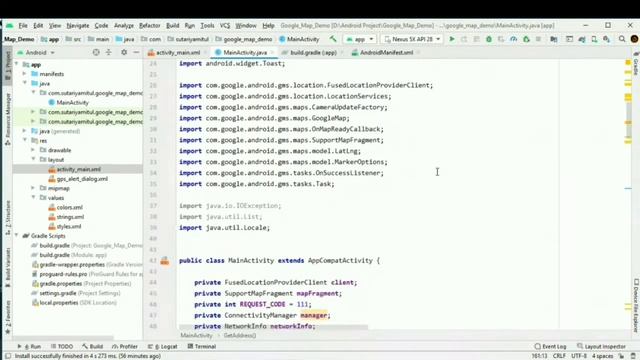
Task: Click the gutter icon next to class MainActivity
Action: click(165, 261)
